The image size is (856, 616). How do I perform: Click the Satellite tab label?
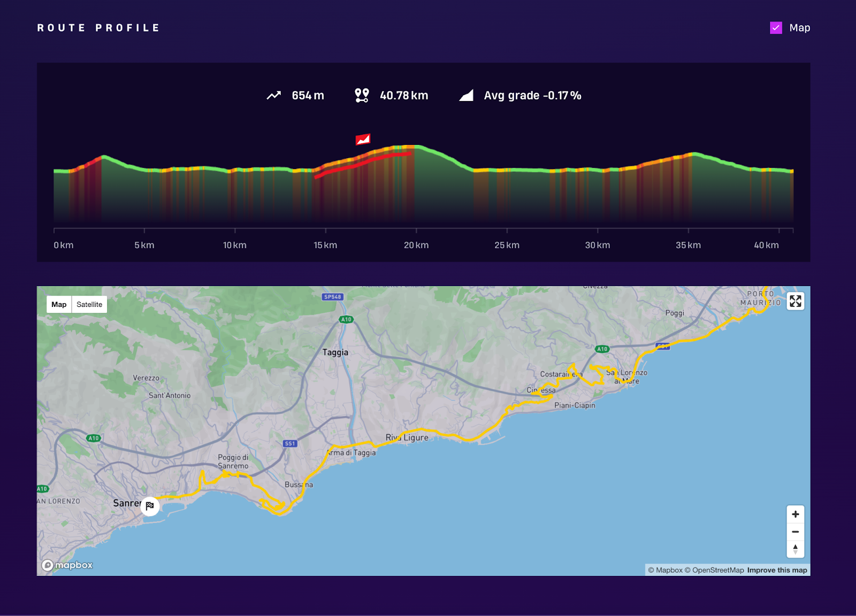(x=89, y=304)
